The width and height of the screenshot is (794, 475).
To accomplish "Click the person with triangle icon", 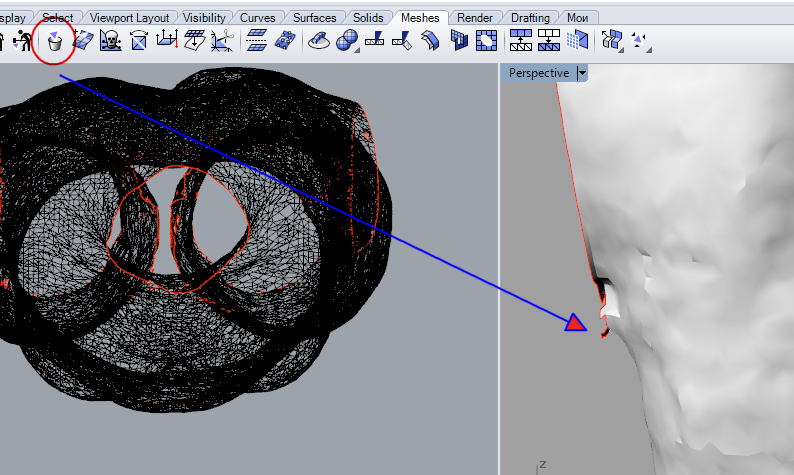I will [x=22, y=41].
